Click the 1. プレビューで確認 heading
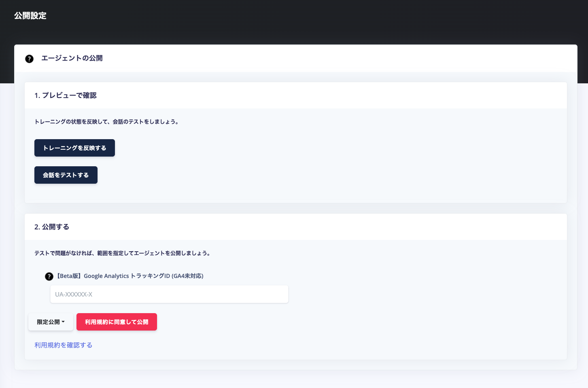Screen dimensions: 588x388 point(66,95)
